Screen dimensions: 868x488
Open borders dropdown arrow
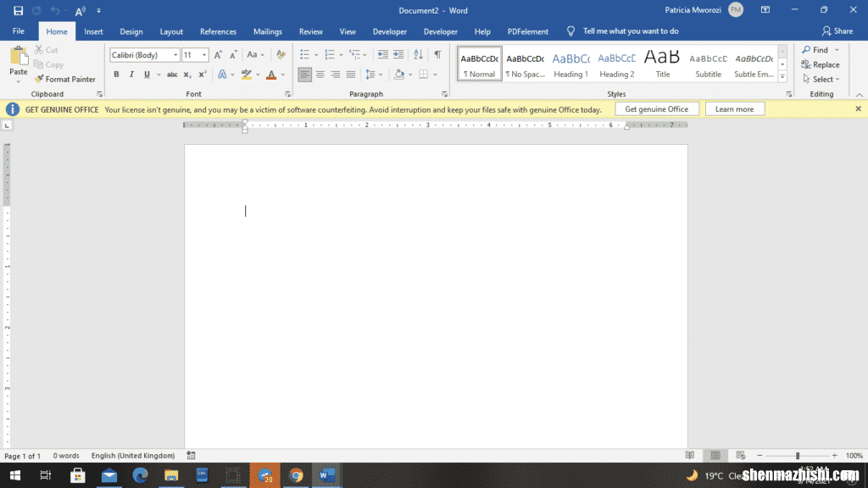tap(435, 75)
